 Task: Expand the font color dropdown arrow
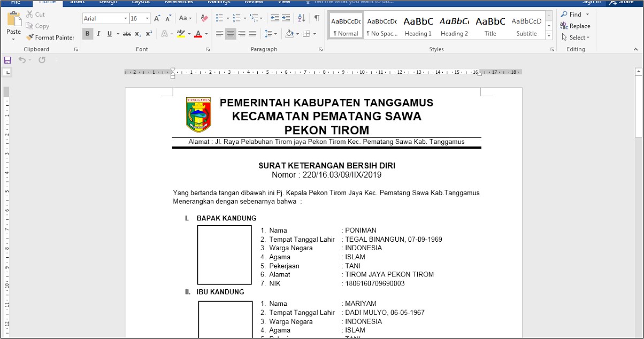[x=206, y=34]
